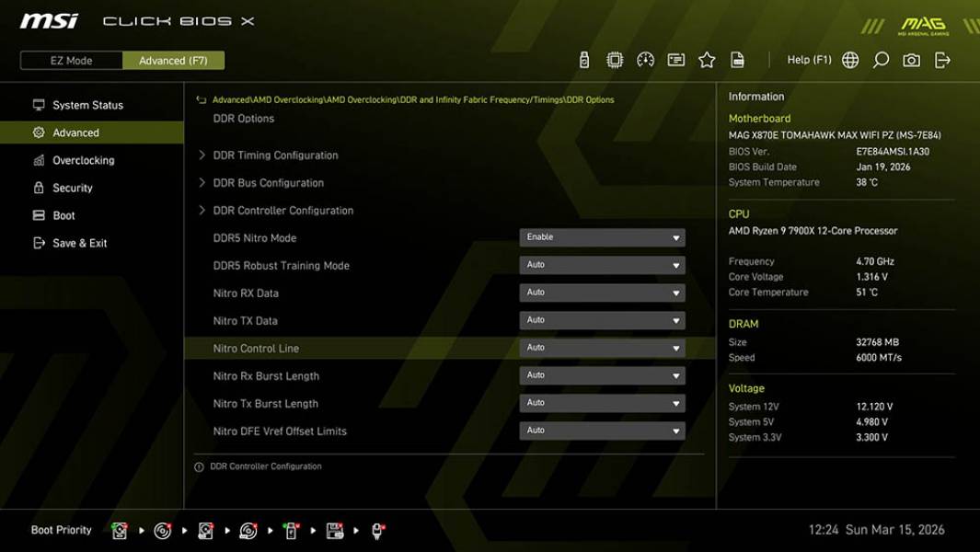Set DDR5 Nitro Mode to Disable
Screen dimensions: 980x552
click(x=602, y=236)
